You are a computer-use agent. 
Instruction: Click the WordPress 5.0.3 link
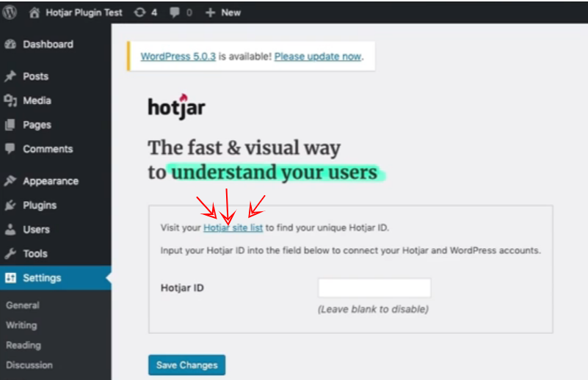point(178,56)
